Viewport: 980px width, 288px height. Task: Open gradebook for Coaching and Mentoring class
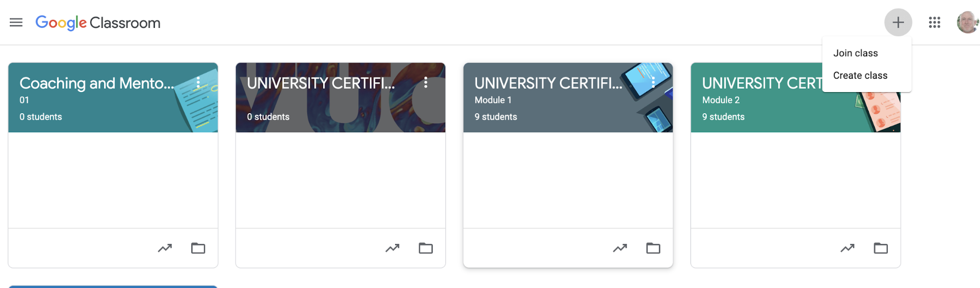point(165,248)
